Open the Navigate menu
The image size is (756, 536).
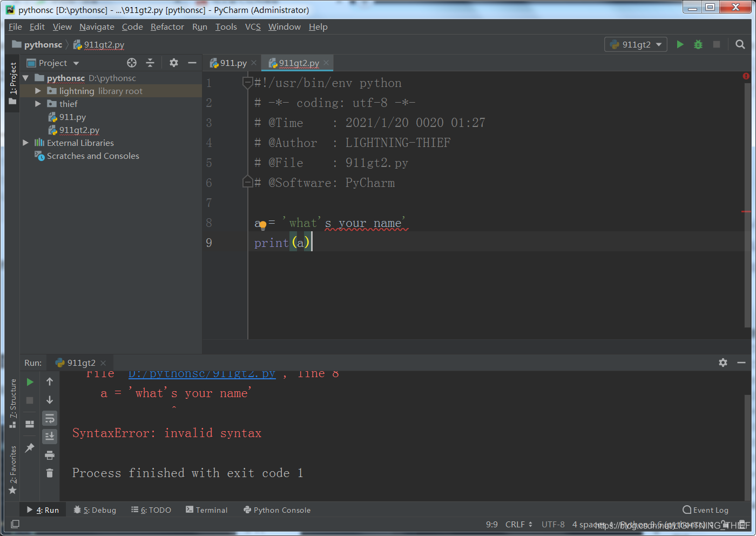point(97,26)
